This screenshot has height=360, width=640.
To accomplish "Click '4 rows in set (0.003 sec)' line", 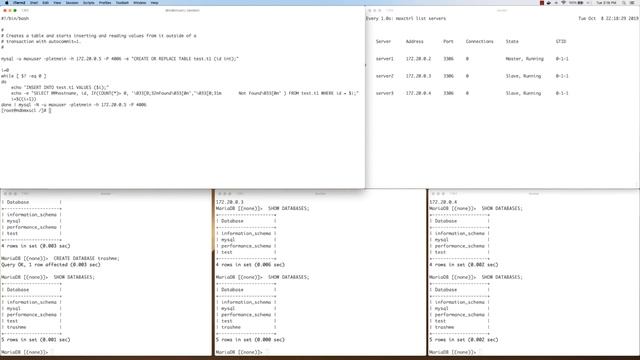I will point(36,246).
